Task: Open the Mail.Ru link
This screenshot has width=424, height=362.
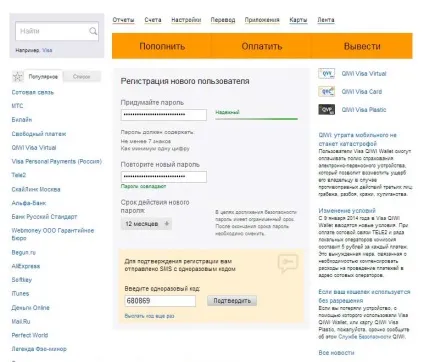Action: (21, 321)
